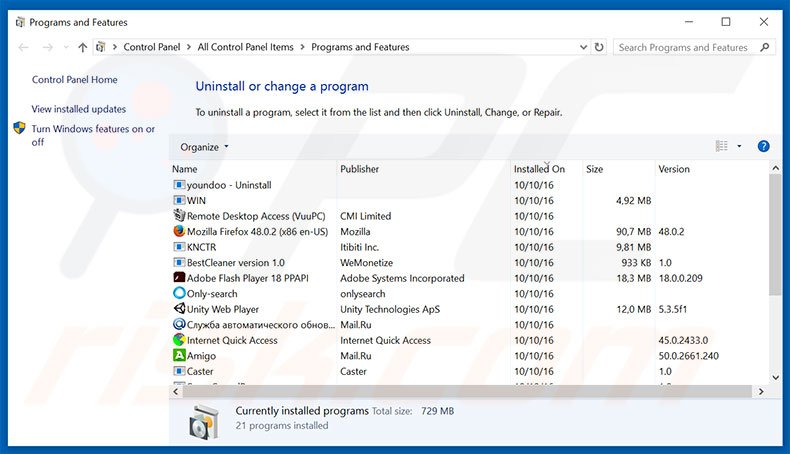The image size is (790, 454).
Task: Select the Mozilla Firefox 48.0.2 entry
Action: (x=257, y=232)
